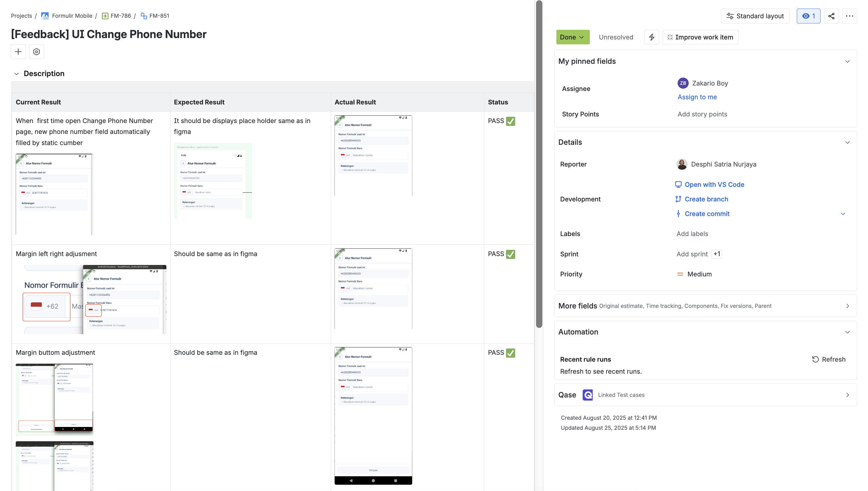Click the Medium priority icon
This screenshot has width=868, height=491.
pyautogui.click(x=680, y=274)
